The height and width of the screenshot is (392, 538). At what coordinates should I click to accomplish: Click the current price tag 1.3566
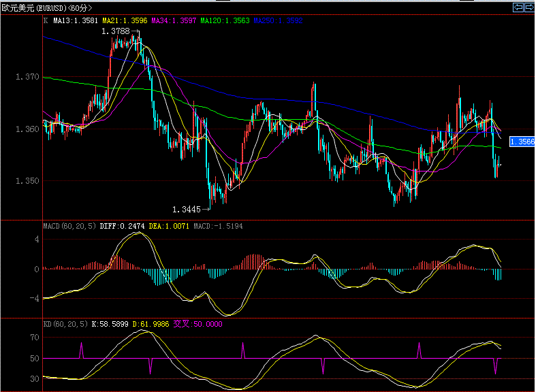click(x=522, y=142)
